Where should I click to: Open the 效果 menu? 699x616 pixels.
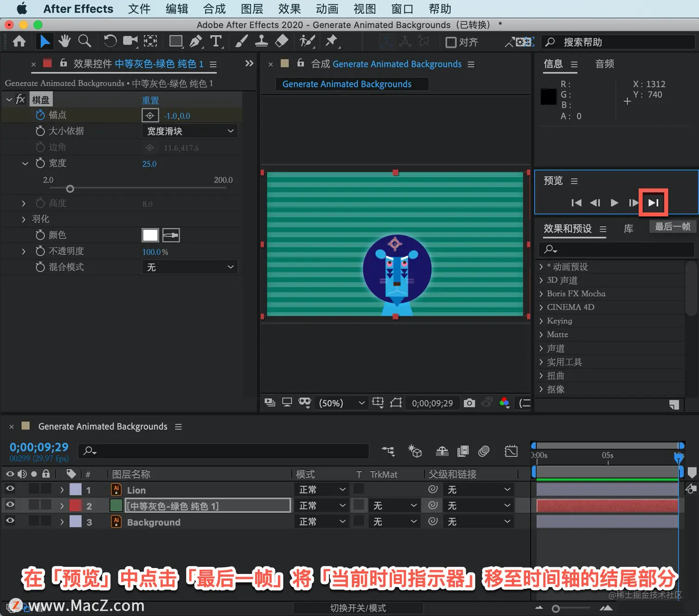[289, 9]
